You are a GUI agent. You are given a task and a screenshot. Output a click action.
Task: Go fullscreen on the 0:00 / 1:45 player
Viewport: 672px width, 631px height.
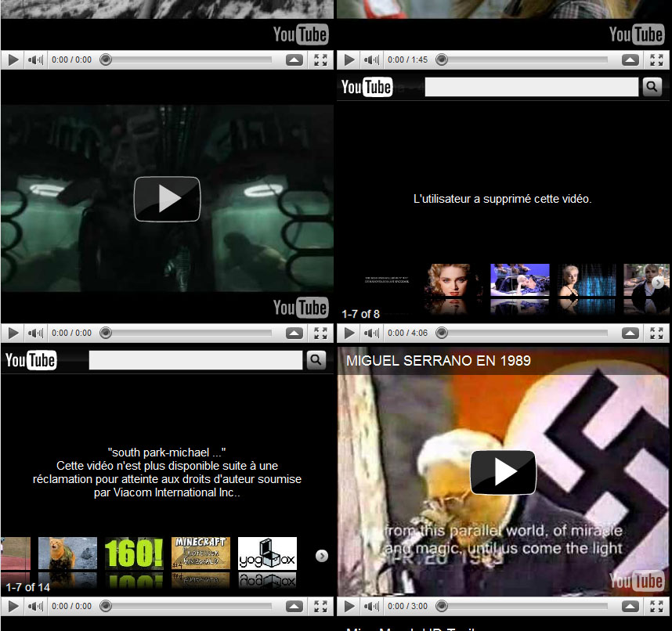coord(656,60)
